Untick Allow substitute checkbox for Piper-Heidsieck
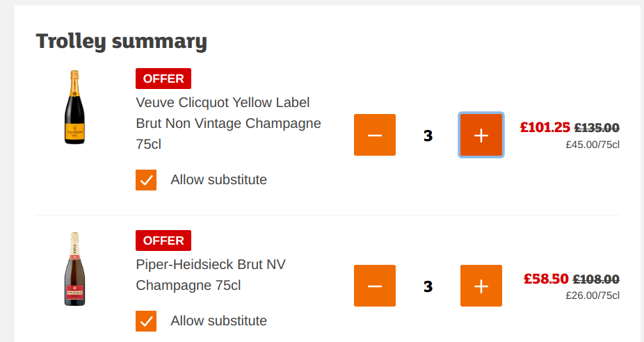Screen dimensions: 644x342 pos(146,320)
